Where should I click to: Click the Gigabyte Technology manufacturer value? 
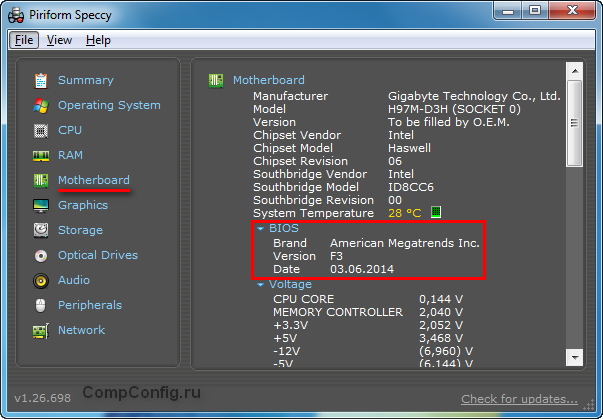474,96
